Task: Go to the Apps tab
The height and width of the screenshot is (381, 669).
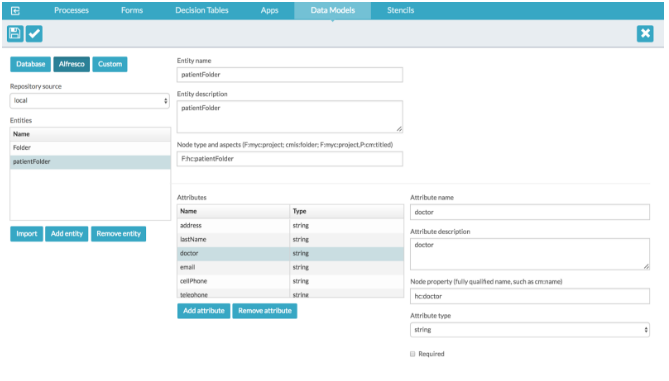Action: coord(269,10)
